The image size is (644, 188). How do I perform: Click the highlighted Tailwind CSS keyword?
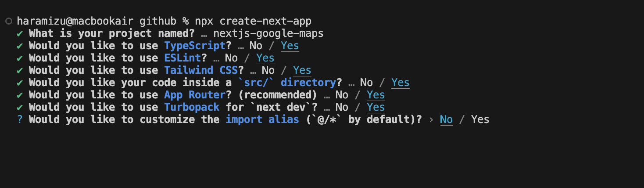click(201, 70)
